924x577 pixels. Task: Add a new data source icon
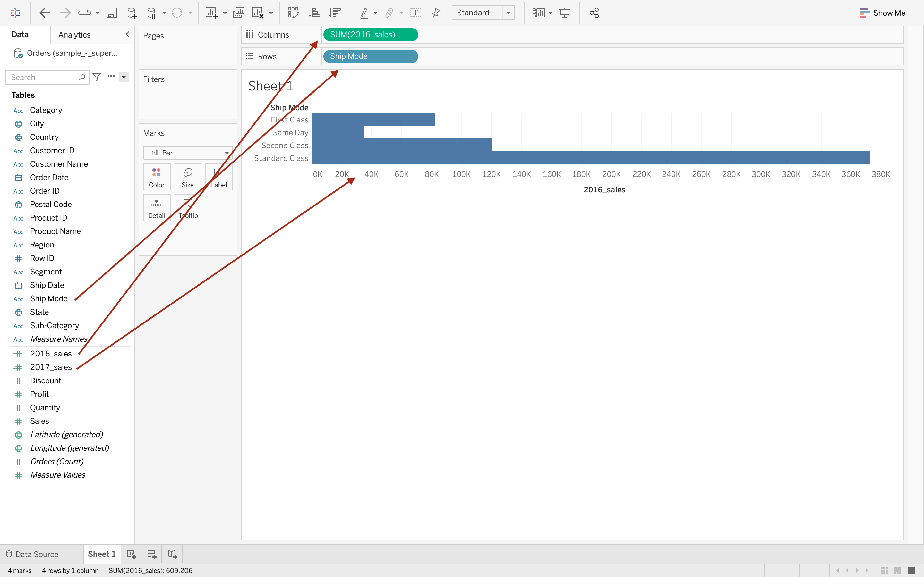[132, 13]
